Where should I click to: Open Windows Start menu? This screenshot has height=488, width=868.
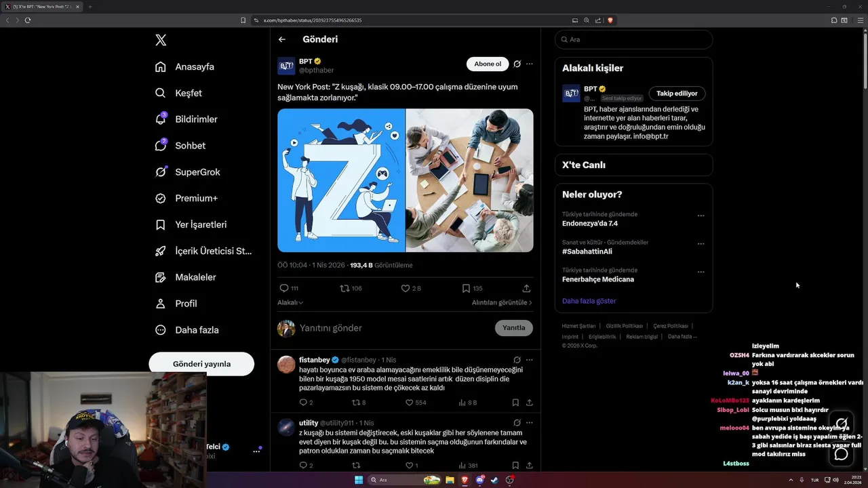tap(359, 480)
